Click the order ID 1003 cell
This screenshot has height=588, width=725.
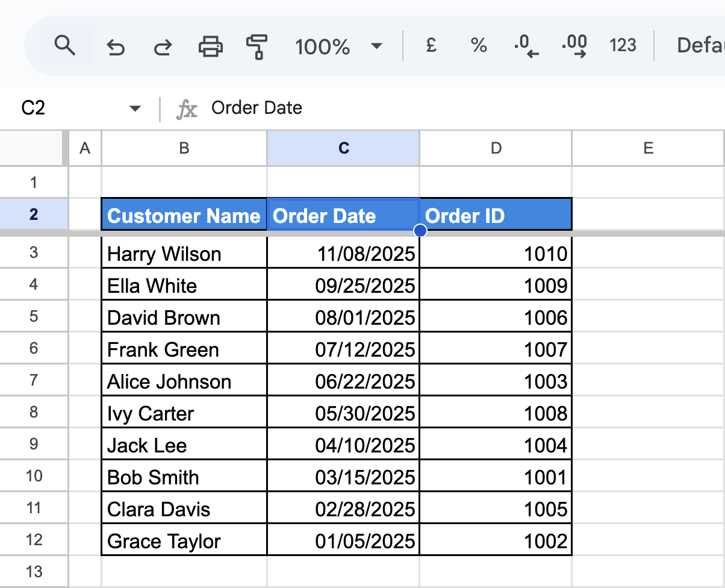click(496, 381)
